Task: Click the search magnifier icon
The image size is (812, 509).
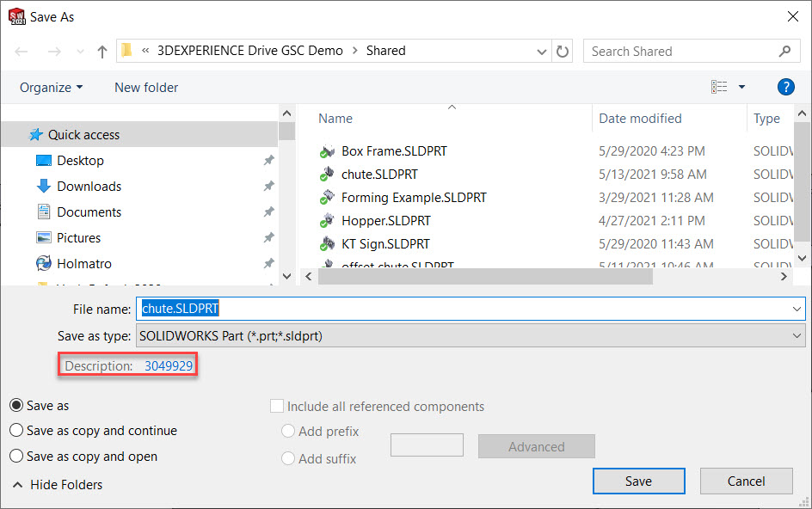Action: [784, 52]
